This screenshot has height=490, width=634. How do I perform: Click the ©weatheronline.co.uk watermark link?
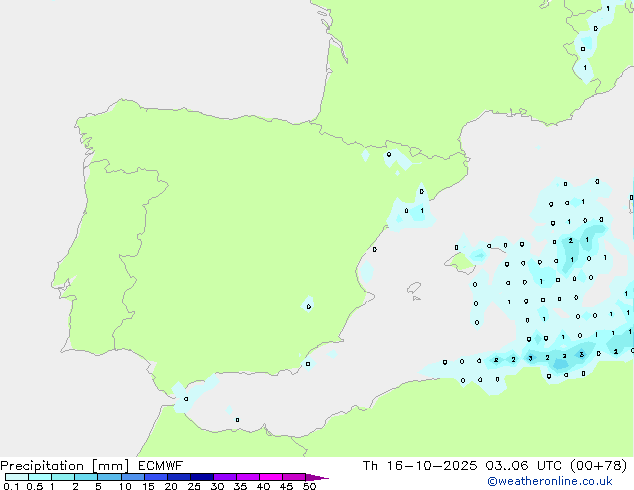coord(563,481)
